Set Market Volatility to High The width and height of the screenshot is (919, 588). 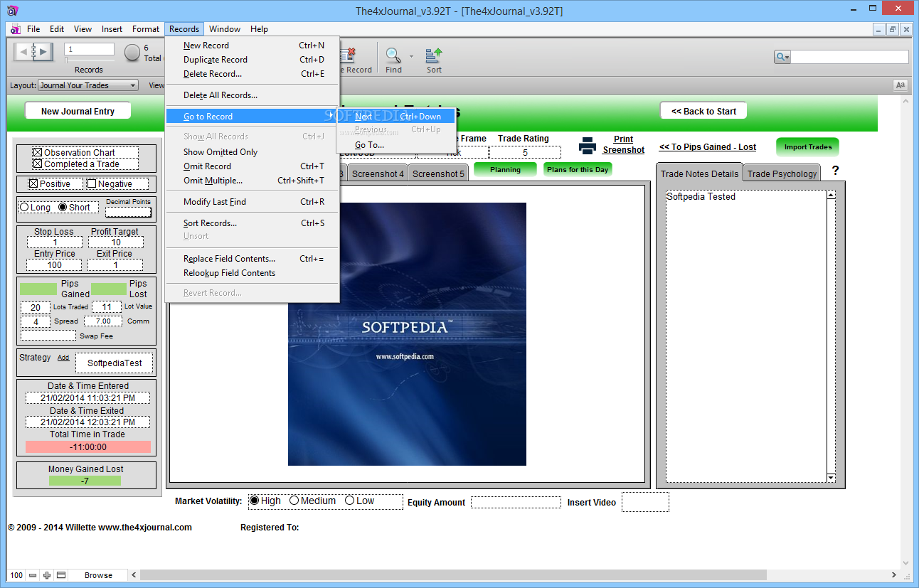(x=254, y=501)
